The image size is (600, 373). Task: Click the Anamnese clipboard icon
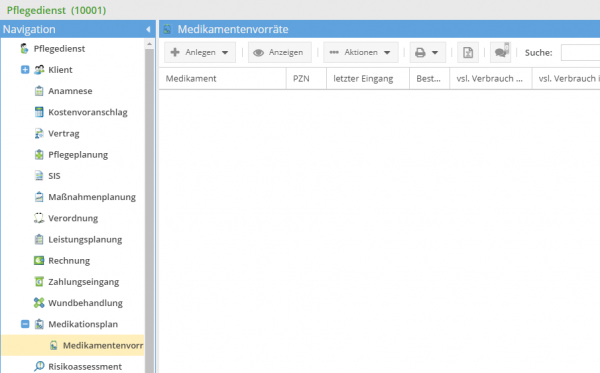39,91
